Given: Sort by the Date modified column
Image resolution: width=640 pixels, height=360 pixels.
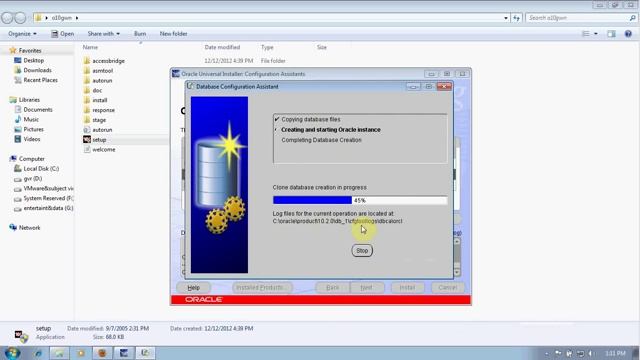Looking at the screenshot, I should (x=222, y=47).
